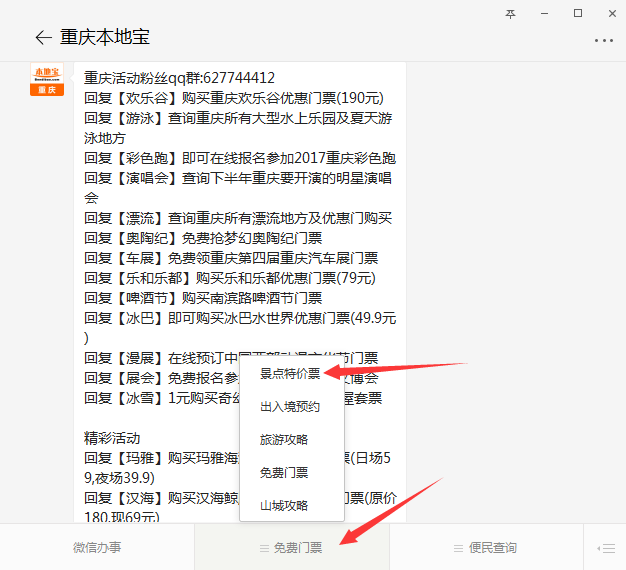
Task: Expand the 便民查询 bottom menu
Action: pos(486,547)
